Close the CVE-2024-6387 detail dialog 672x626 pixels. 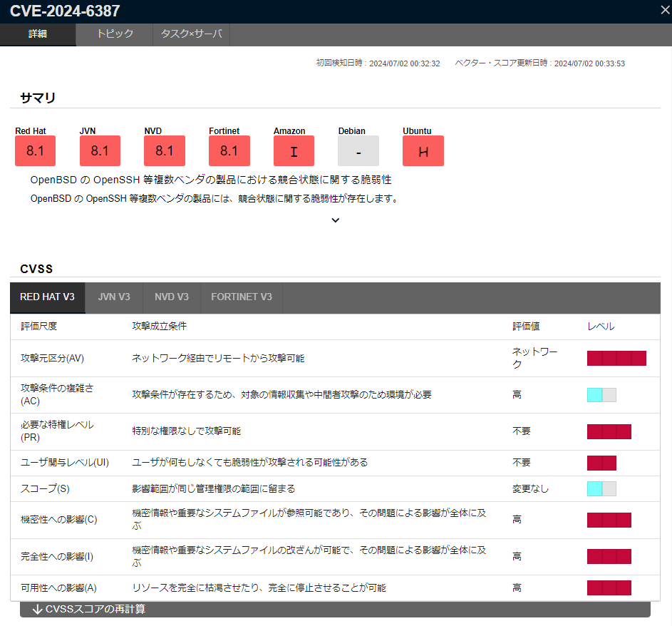(x=664, y=10)
